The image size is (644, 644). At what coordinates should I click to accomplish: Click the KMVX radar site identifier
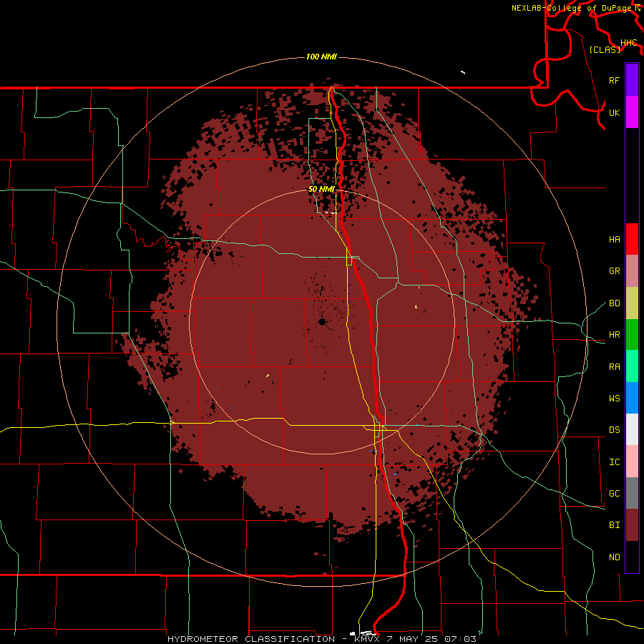click(x=367, y=639)
